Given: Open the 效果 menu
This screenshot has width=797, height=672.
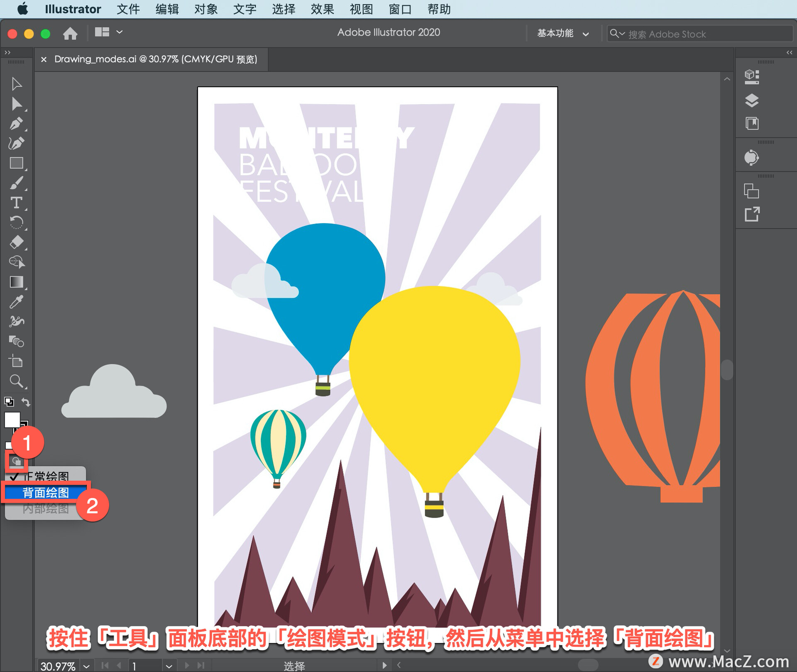Looking at the screenshot, I should pyautogui.click(x=322, y=9).
